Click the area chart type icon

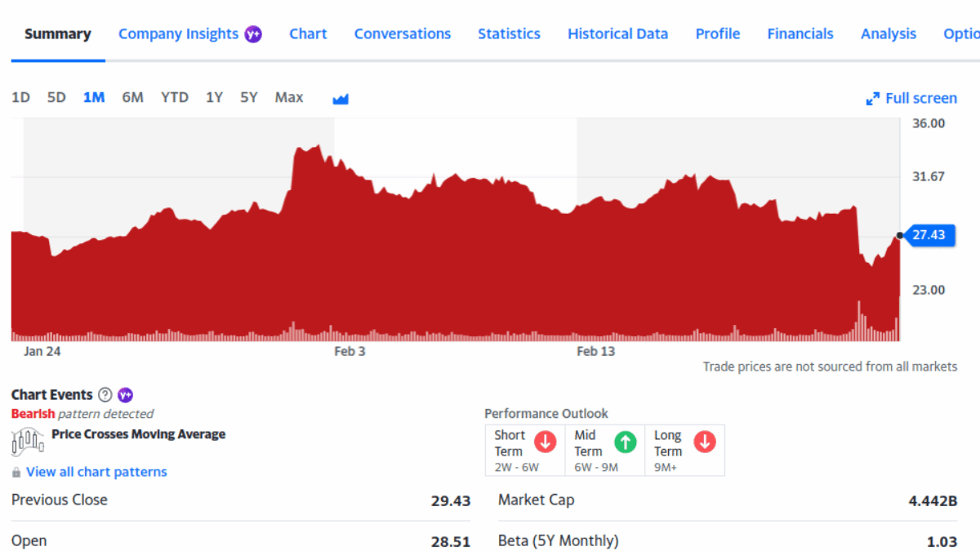click(x=341, y=99)
